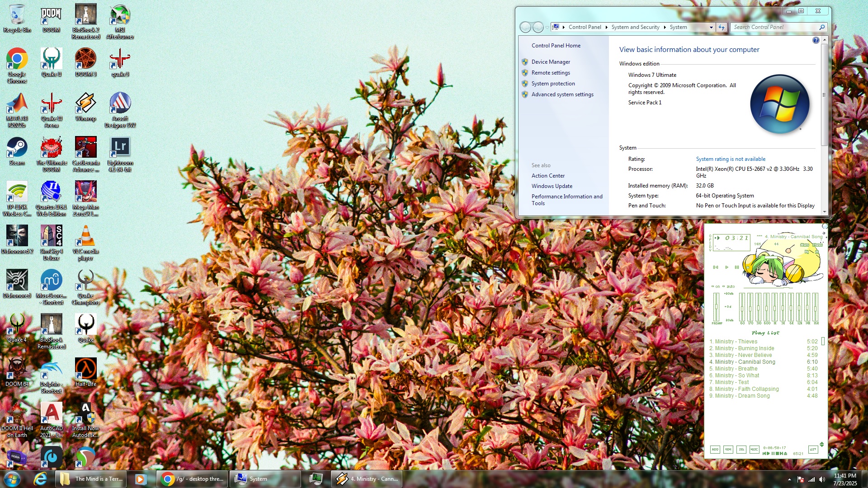Click previous track in Winamp main window

pyautogui.click(x=716, y=267)
